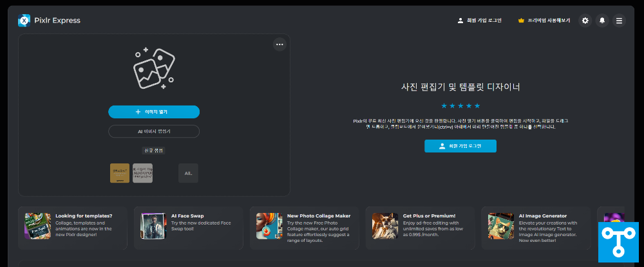Open the Get Plus or Premium card

[420, 228]
